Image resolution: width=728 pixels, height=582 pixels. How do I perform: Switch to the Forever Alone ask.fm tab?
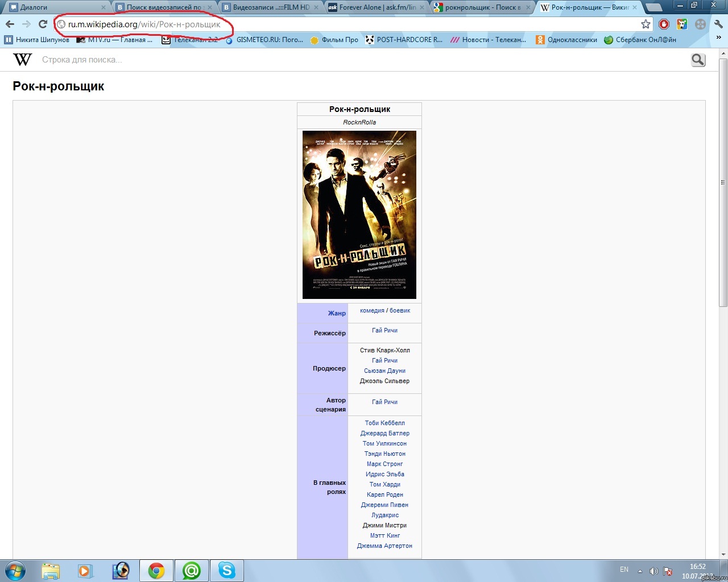[x=375, y=7]
